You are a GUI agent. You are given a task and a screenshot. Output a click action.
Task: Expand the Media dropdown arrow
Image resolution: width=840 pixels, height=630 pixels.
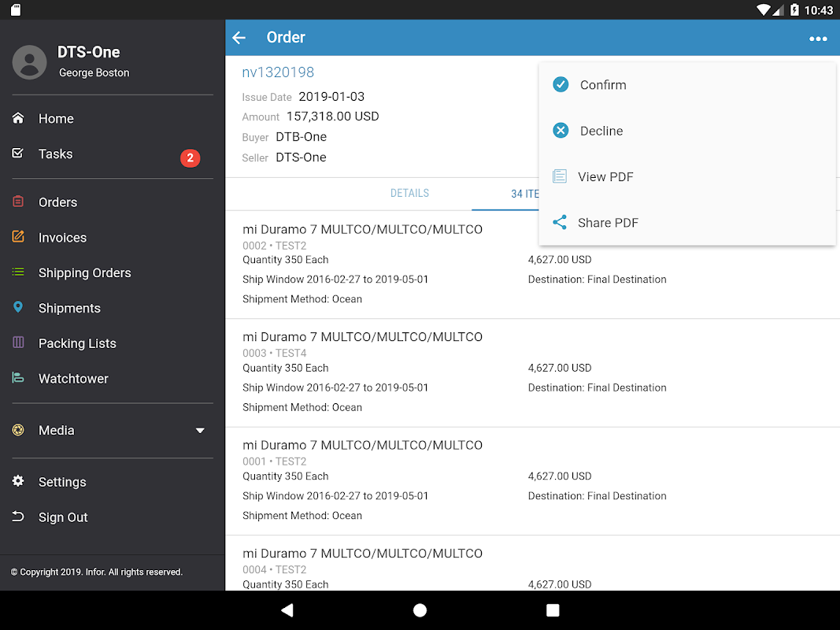(200, 431)
